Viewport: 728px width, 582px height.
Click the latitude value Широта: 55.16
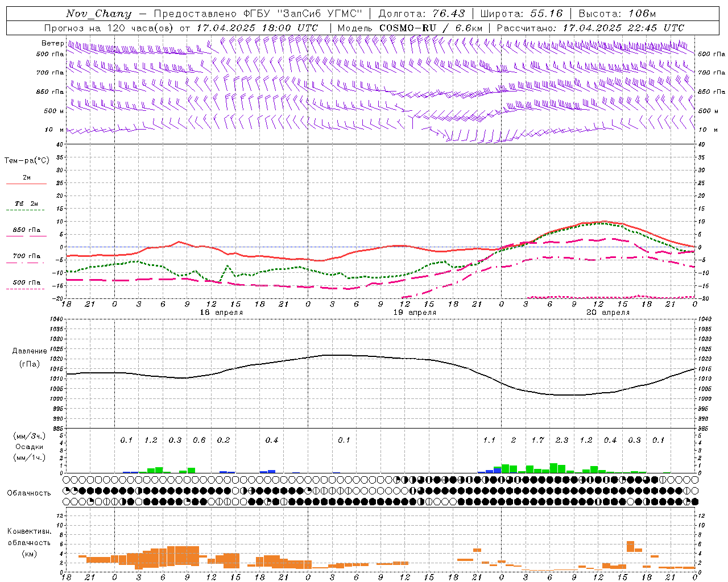[x=522, y=14]
